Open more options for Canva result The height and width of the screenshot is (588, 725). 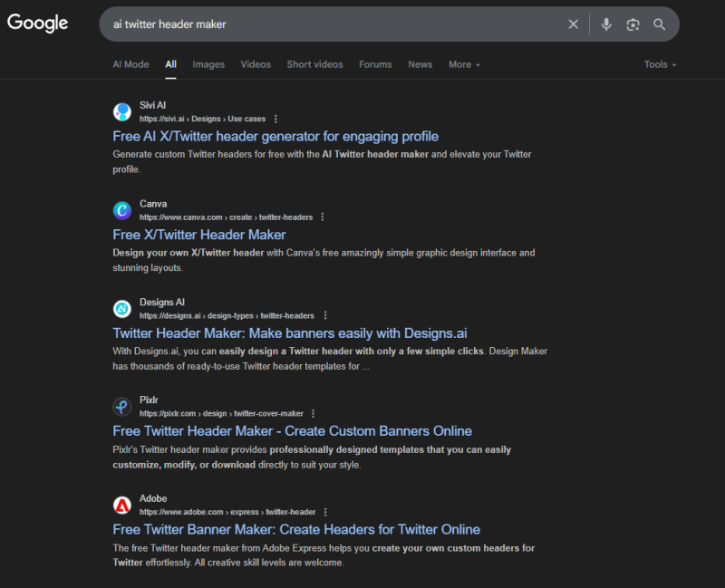point(323,217)
